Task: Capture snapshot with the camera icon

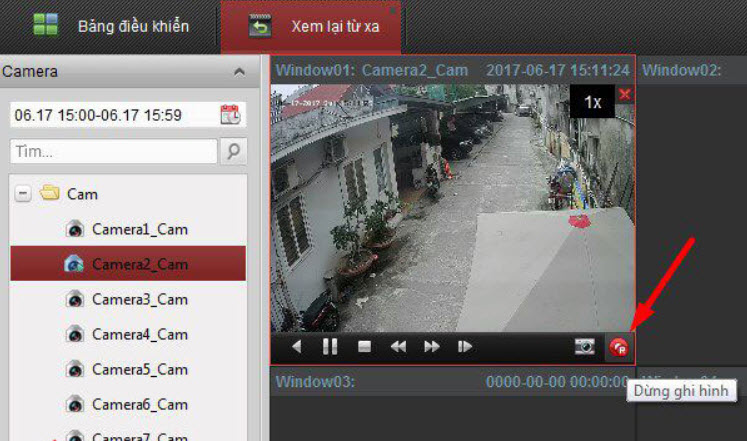Action: click(x=584, y=347)
